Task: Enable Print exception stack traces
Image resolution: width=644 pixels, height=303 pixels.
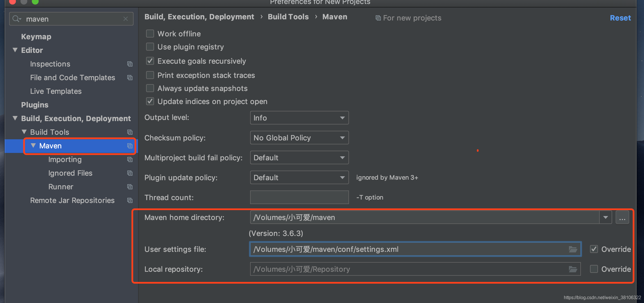Action: coord(150,75)
